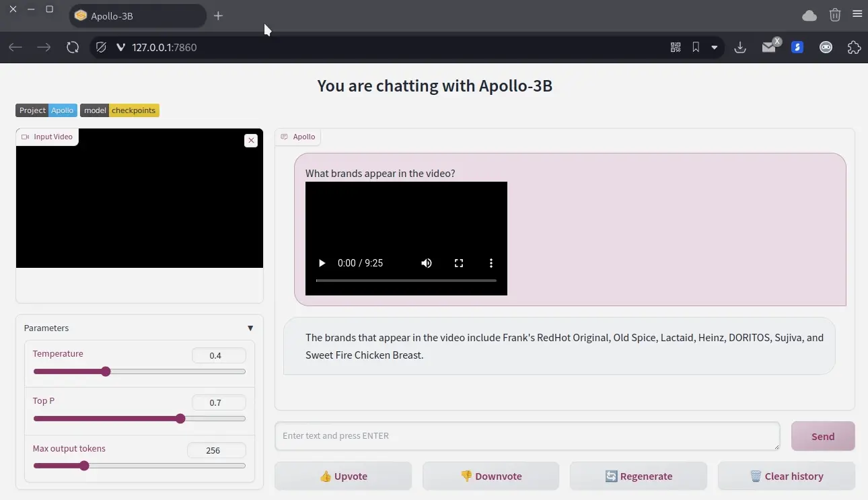The height and width of the screenshot is (500, 868).
Task: Click the Send button
Action: (823, 436)
